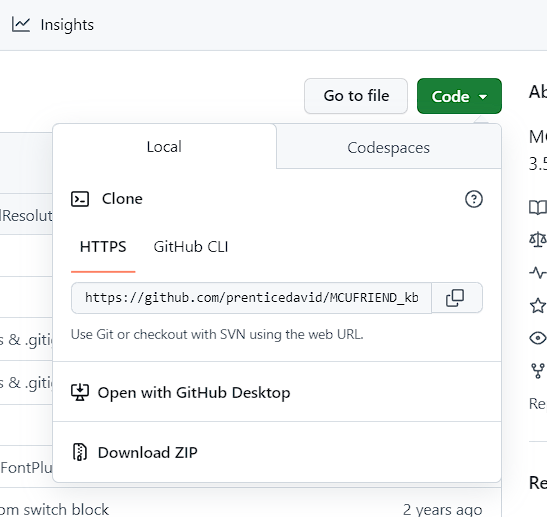The image size is (547, 517).
Task: Open the clone help question mark icon
Action: 474,199
